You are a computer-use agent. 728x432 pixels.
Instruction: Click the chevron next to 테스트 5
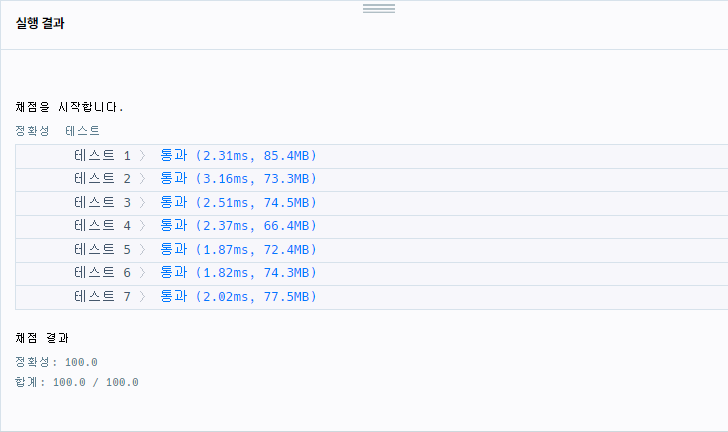click(x=143, y=249)
